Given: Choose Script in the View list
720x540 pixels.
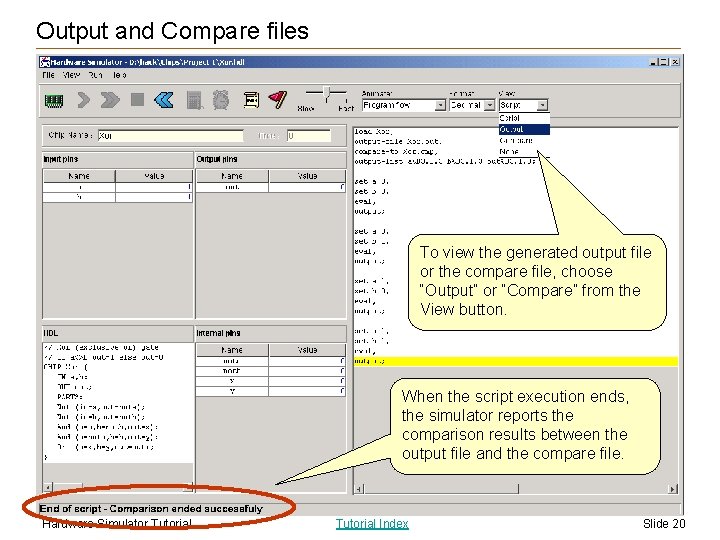Looking at the screenshot, I should (x=524, y=118).
